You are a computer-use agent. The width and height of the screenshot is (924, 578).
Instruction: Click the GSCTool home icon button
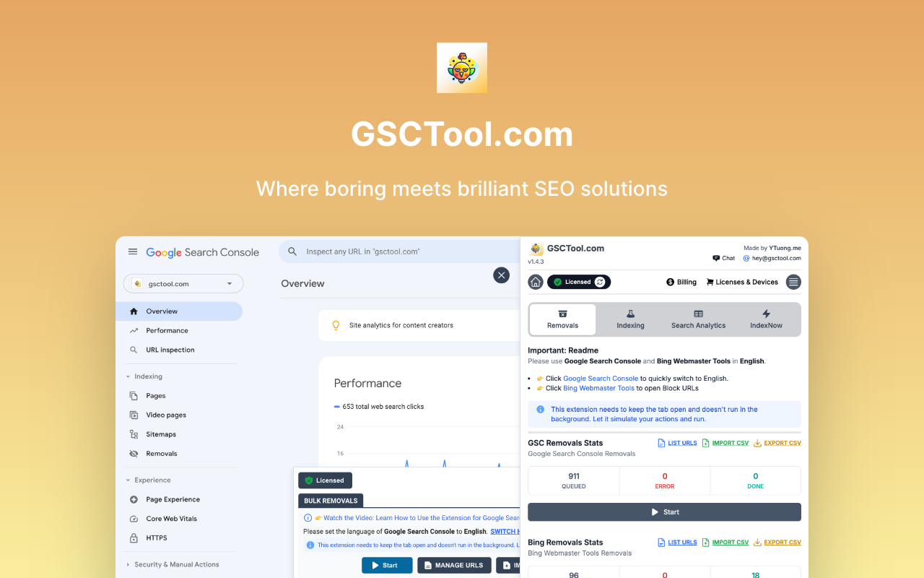coord(536,282)
